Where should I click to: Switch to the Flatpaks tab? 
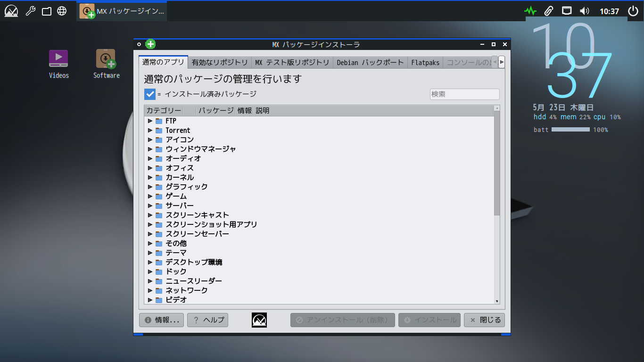(425, 62)
